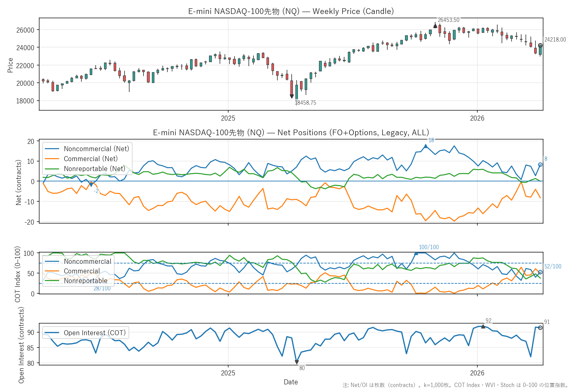Click the Date axis label at bottom
Screen dimensions: 574x392
pos(291,382)
